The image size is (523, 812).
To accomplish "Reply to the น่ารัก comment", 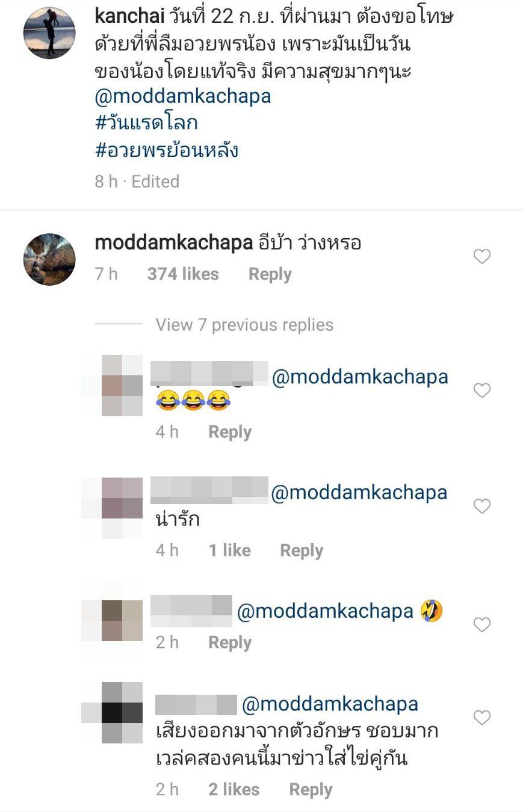I will 302,550.
